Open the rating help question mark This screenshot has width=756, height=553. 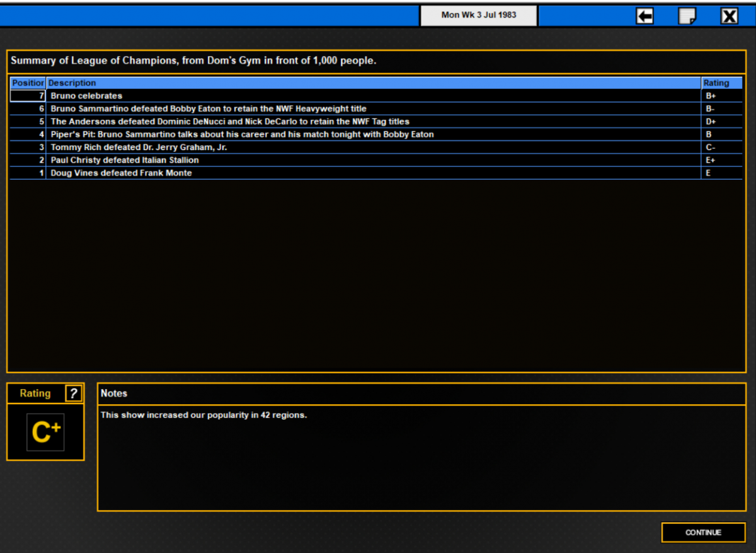[74, 393]
